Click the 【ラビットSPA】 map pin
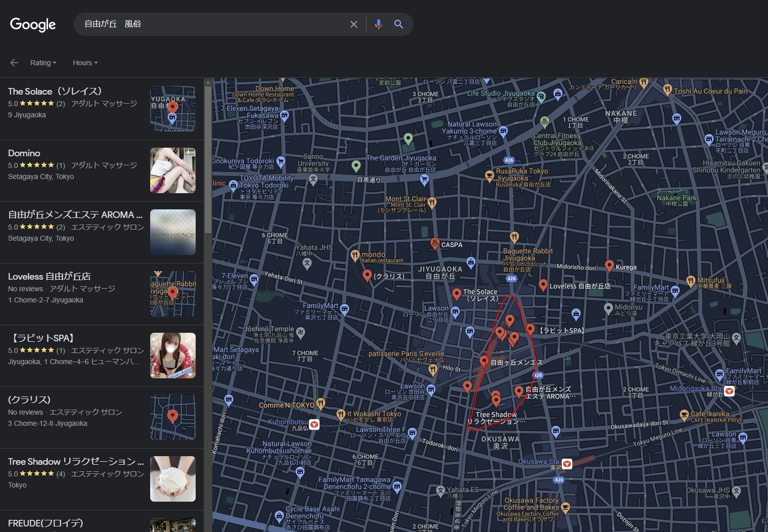This screenshot has width=768, height=532. point(530,330)
